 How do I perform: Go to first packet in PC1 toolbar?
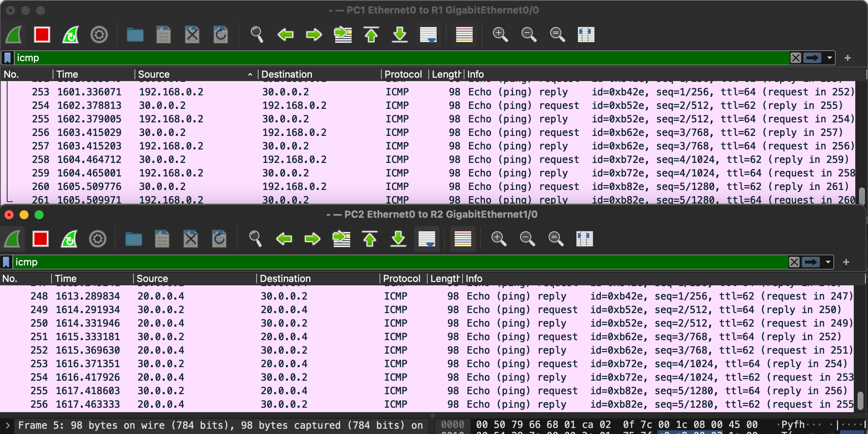(x=371, y=35)
